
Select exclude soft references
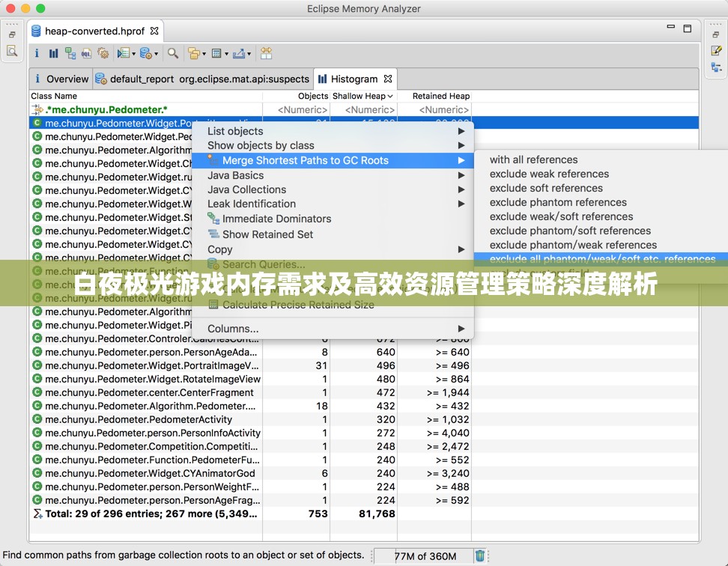(x=601, y=188)
